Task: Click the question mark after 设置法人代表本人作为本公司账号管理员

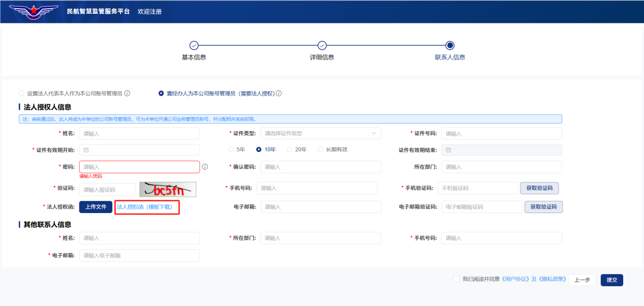Action: click(127, 93)
